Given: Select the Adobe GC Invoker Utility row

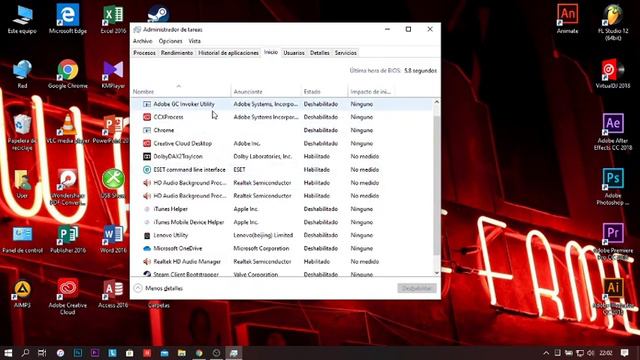Looking at the screenshot, I should 282,104.
